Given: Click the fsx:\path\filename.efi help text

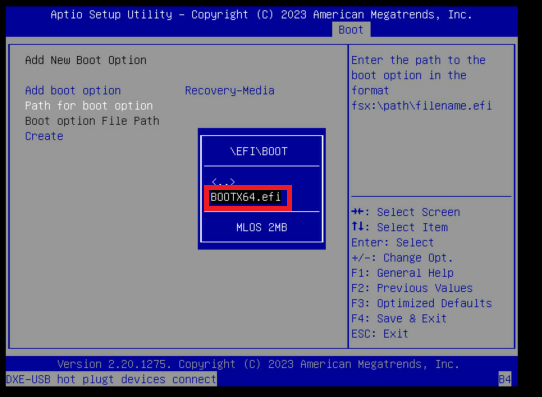Looking at the screenshot, I should 421,106.
